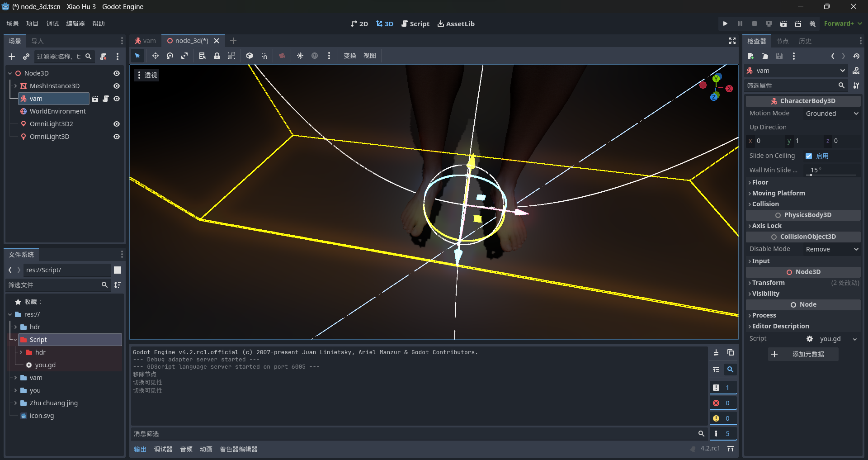Switch to the Scale mode tool
Image resolution: width=868 pixels, height=460 pixels.
184,56
